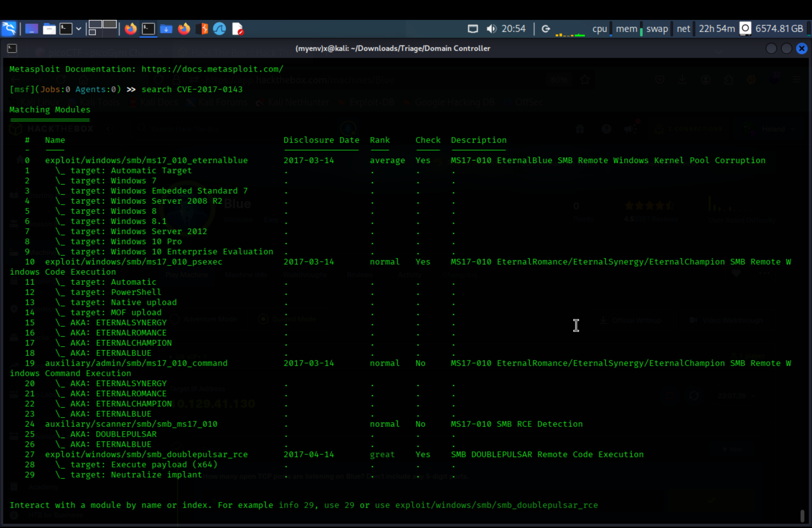The image size is (812, 528).
Task: Switch to the top-right workspace in pager
Action: [x=110, y=24]
